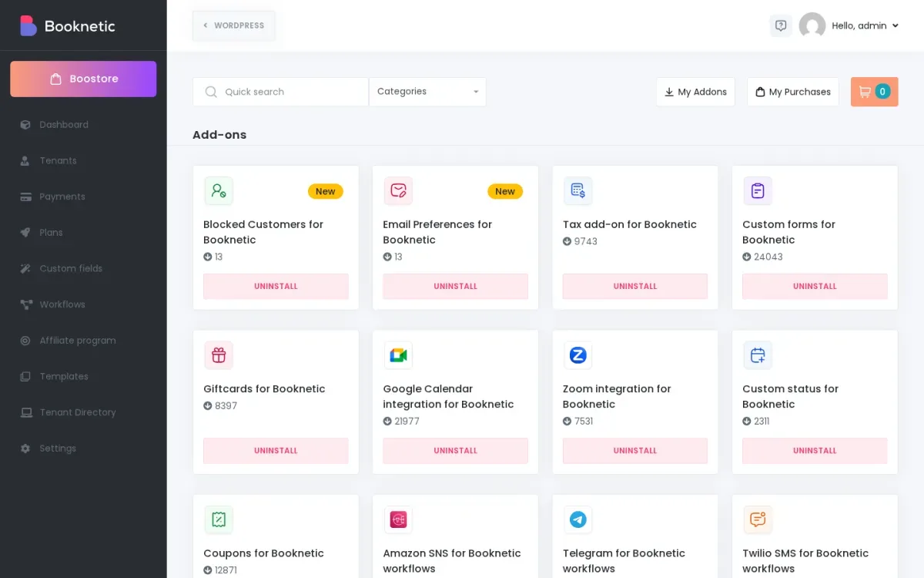Click the Zoom integration icon
Screen dimensions: 924x578
(x=578, y=355)
